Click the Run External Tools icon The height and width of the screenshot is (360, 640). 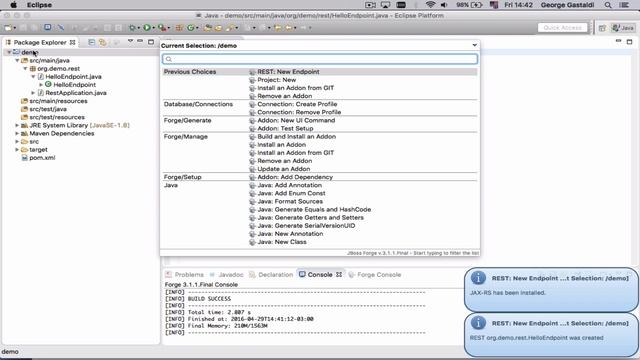(x=162, y=28)
